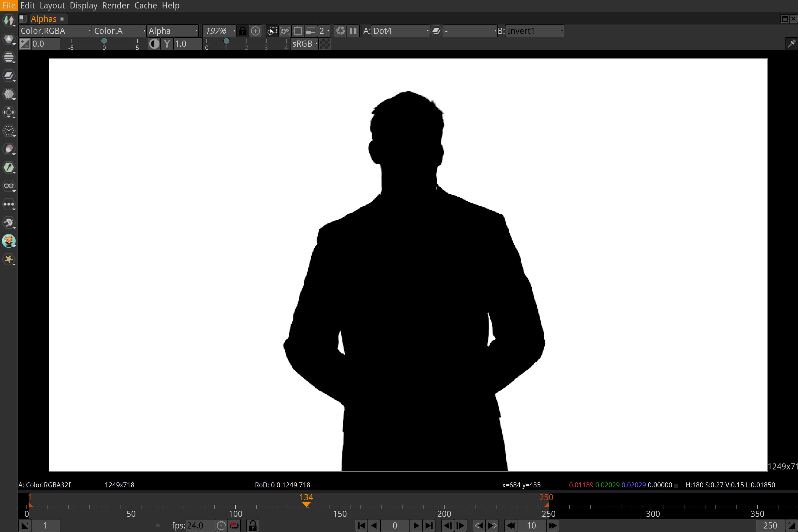Viewport: 798px width, 532px height.
Task: Click the clip-to-project lock icon
Action: click(242, 31)
